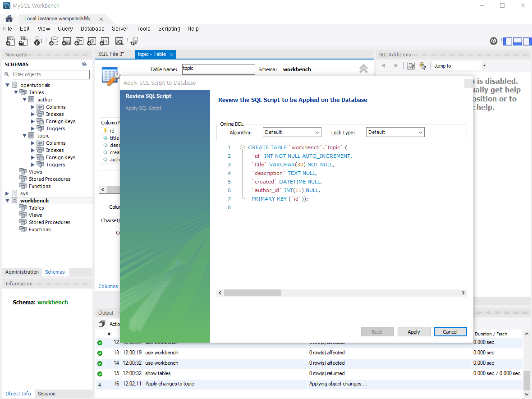Select id column row in table editor
The width and height of the screenshot is (532, 399).
(110, 131)
